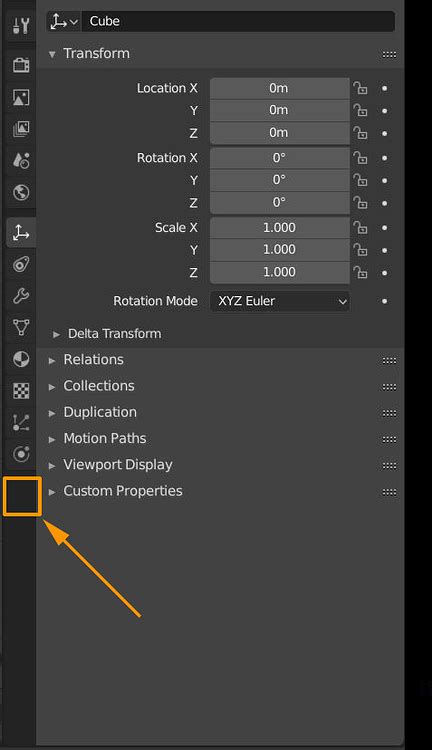
Task: Click the Scale X value field
Action: coord(280,228)
